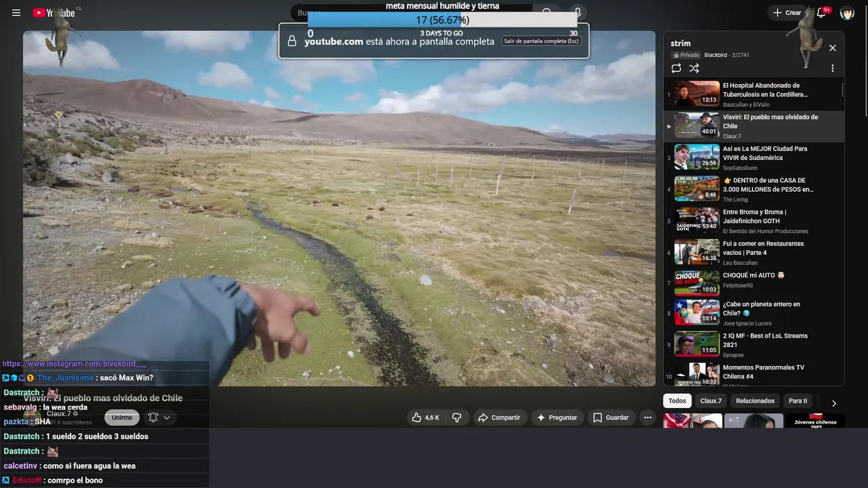The image size is (868, 488).
Task: Select Visviri: El pueblo mas olvidado playlist item
Action: pos(754,126)
